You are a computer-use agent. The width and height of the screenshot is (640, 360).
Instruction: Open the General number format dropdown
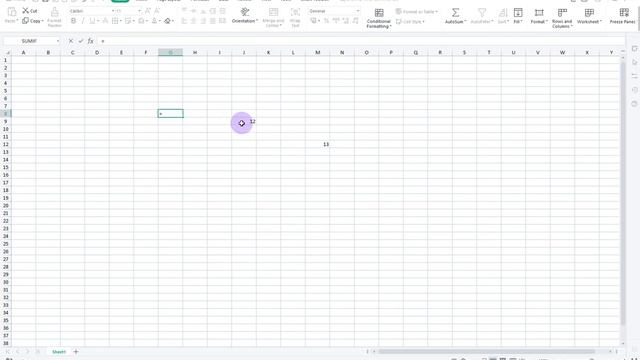point(358,11)
